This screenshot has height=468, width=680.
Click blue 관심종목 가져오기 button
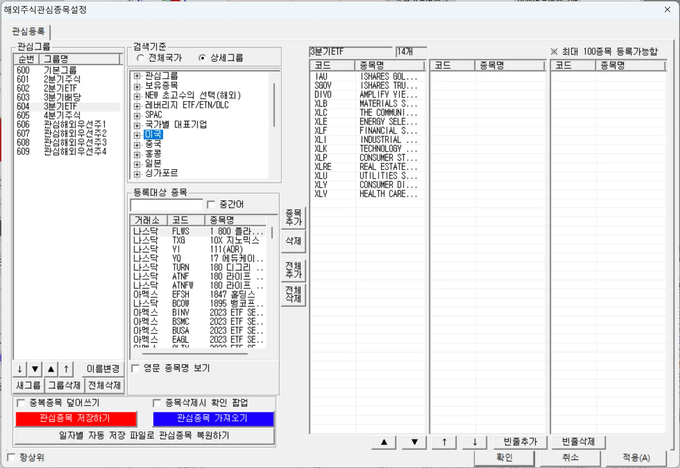pos(213,419)
